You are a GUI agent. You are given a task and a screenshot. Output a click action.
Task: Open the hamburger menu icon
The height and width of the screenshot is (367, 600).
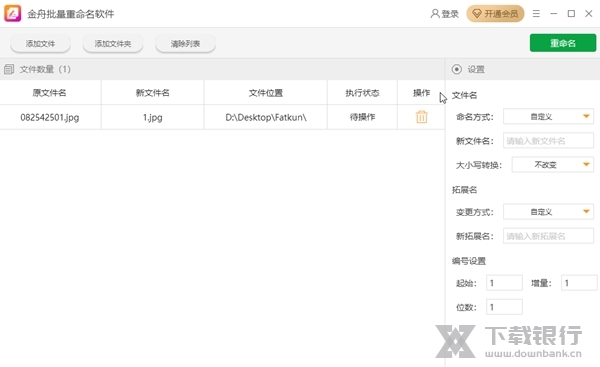coord(536,14)
